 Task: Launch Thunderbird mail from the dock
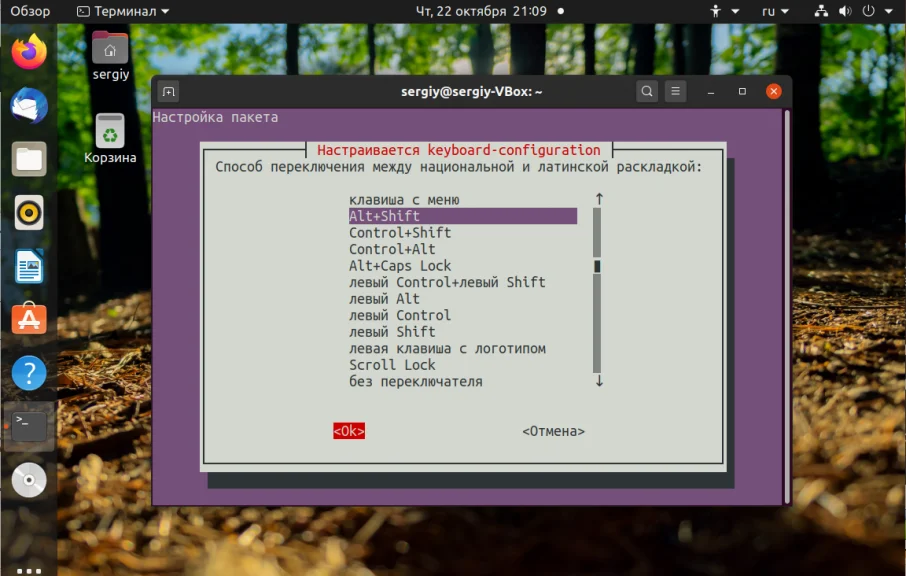[29, 106]
